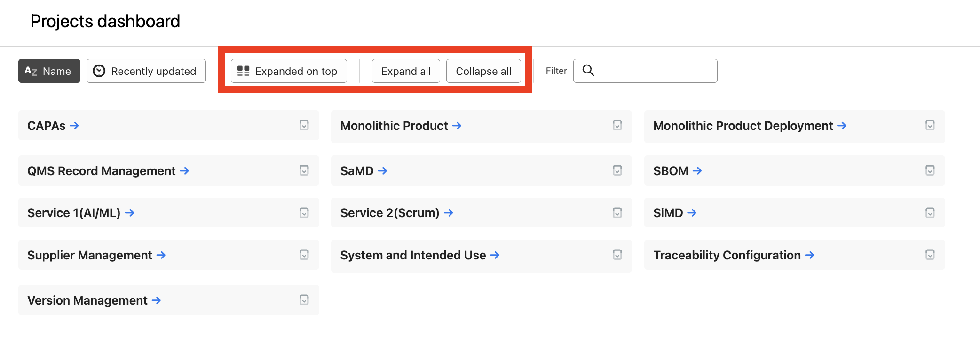This screenshot has height=339, width=980.
Task: Expand the SBOM card
Action: click(x=930, y=170)
